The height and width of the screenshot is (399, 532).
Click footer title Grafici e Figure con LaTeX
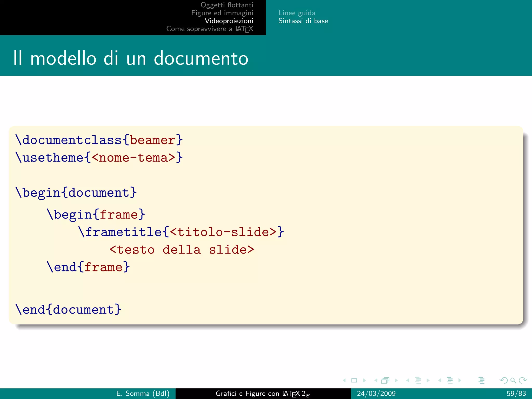263,394
